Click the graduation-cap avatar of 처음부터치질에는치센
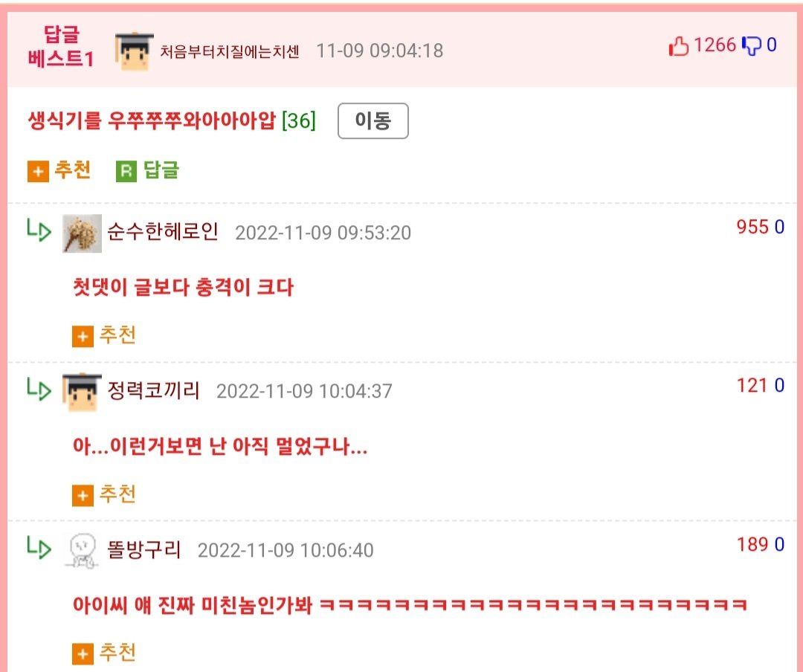This screenshot has width=803, height=672. click(x=134, y=52)
